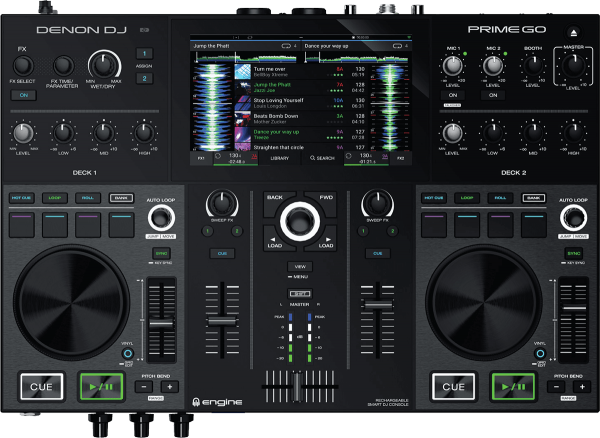The height and width of the screenshot is (438, 600).
Task: Select BANK pad mode on Deck 2
Action: click(533, 198)
